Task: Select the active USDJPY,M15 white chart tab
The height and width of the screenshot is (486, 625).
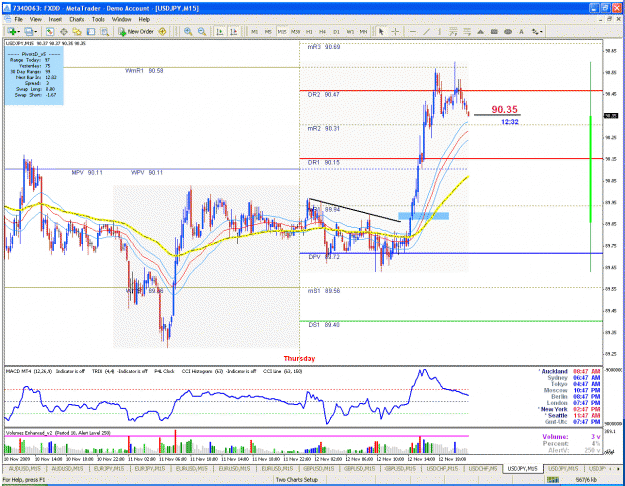Action: pyautogui.click(x=523, y=468)
